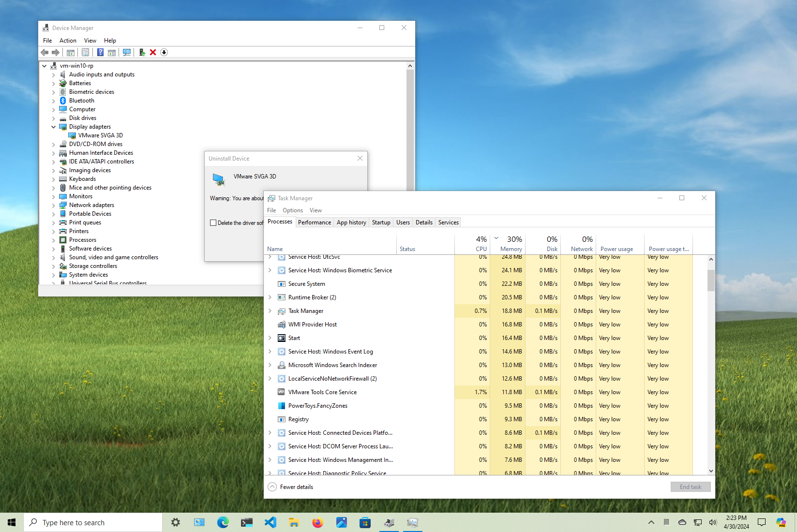Open the Task Manager taskbar icon
The image size is (797, 532).
tap(412, 522)
